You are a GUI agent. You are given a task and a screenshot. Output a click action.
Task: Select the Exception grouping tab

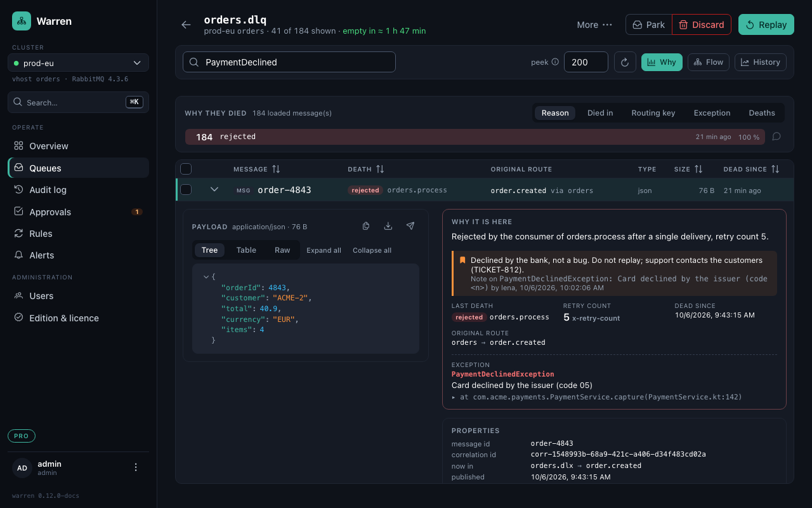coord(712,113)
